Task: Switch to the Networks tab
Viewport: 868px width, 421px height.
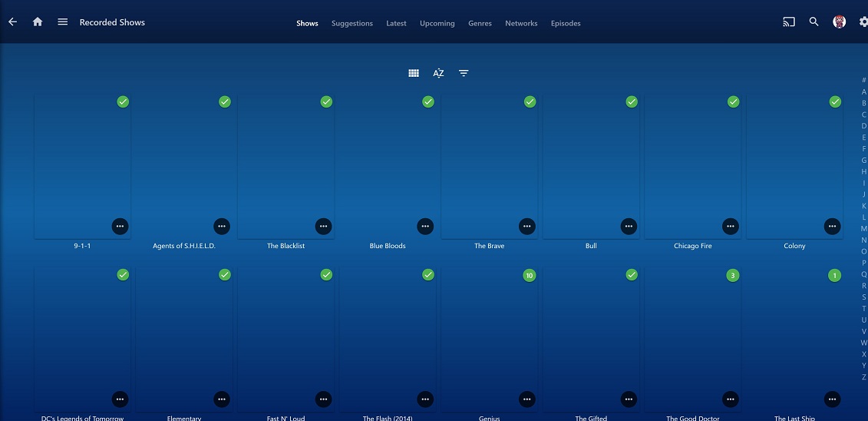Action: tap(521, 23)
